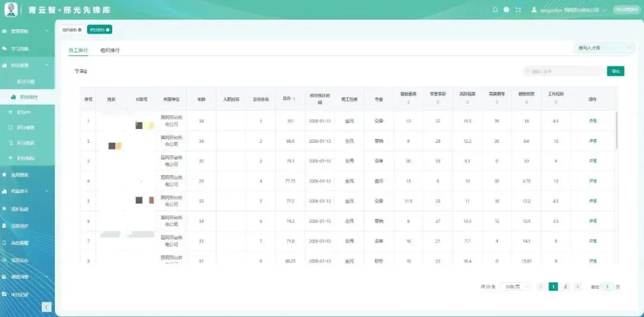
Task: Open the 骨干人才库 dropdown
Action: coord(603,48)
